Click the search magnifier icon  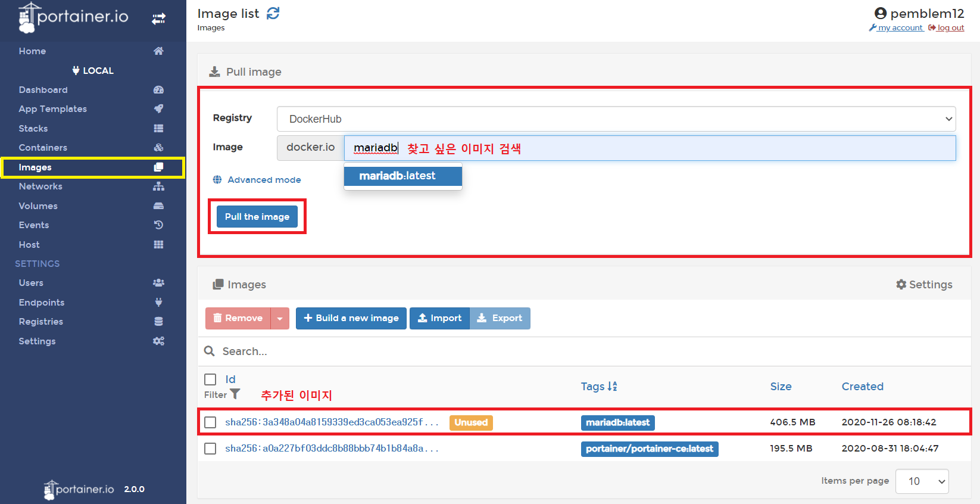tap(209, 351)
